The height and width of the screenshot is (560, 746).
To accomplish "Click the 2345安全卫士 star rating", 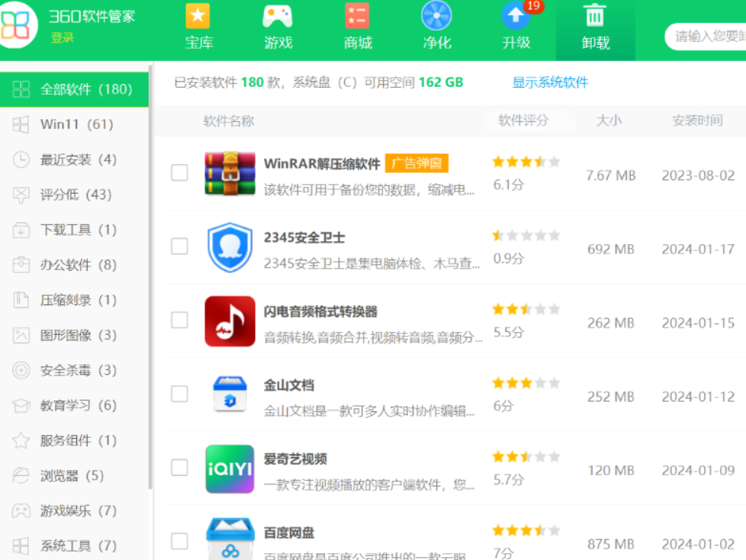I will coord(526,236).
